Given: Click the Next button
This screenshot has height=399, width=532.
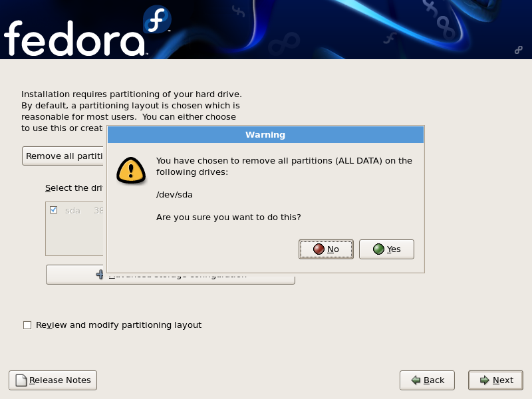Looking at the screenshot, I should (495, 380).
